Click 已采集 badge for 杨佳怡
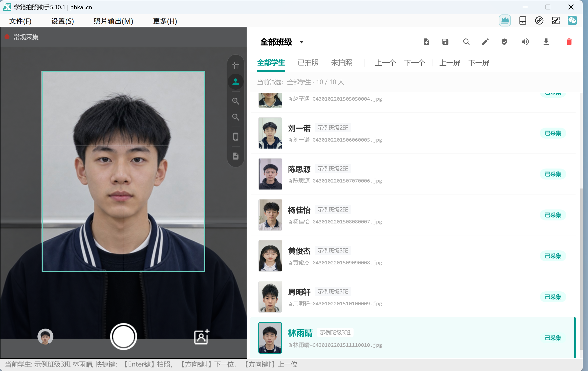 (553, 215)
